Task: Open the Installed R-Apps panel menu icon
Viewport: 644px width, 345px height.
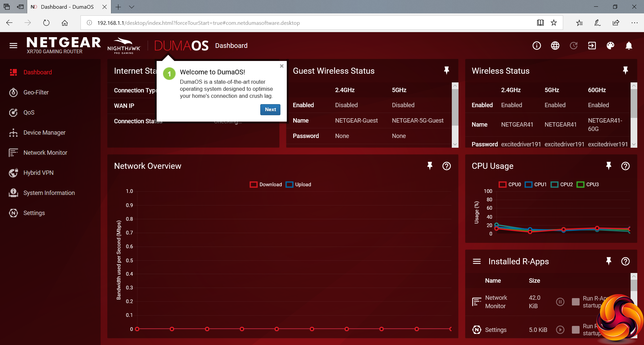Action: (477, 261)
